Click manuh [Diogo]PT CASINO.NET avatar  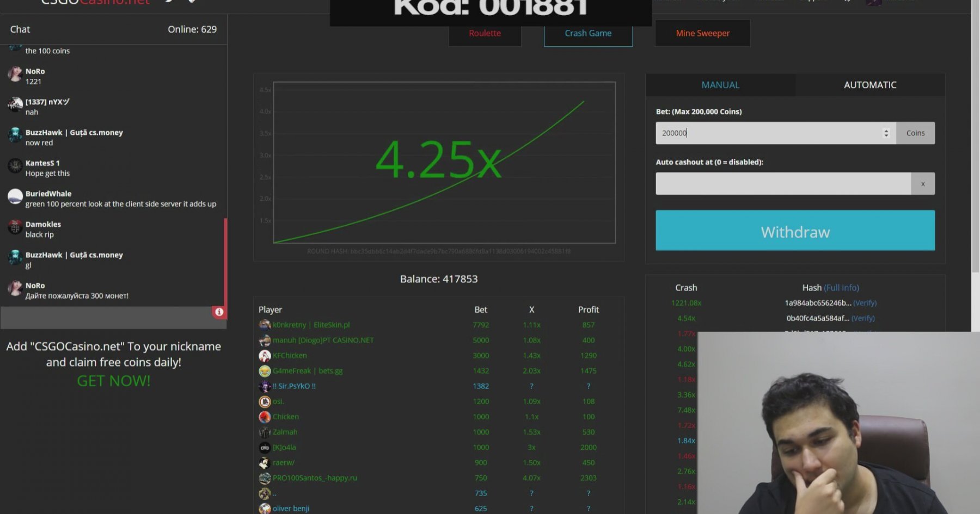(x=265, y=340)
